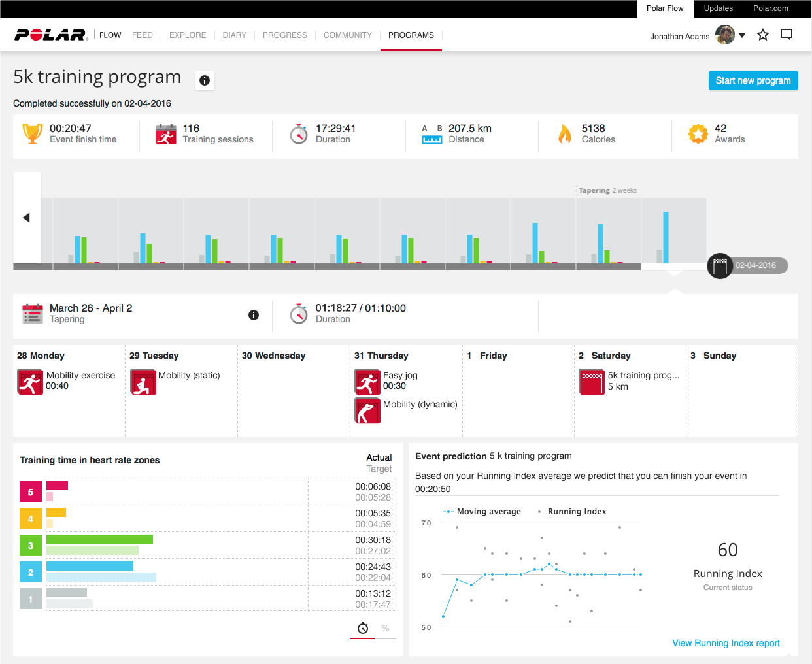Select the Mobility (dynamic) session icon
The height and width of the screenshot is (664, 812).
[367, 411]
